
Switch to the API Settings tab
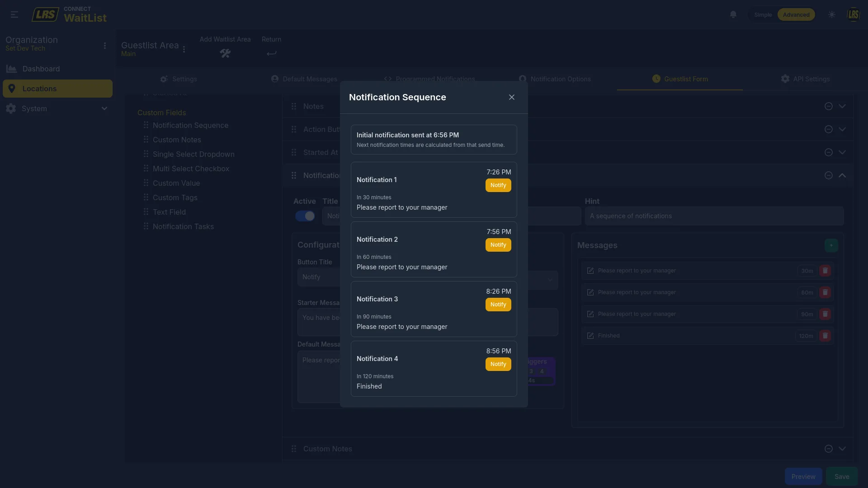pyautogui.click(x=805, y=79)
